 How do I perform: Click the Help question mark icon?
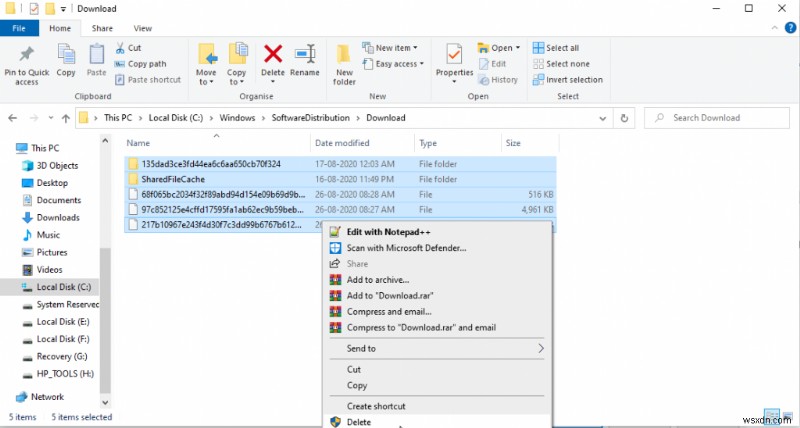790,28
